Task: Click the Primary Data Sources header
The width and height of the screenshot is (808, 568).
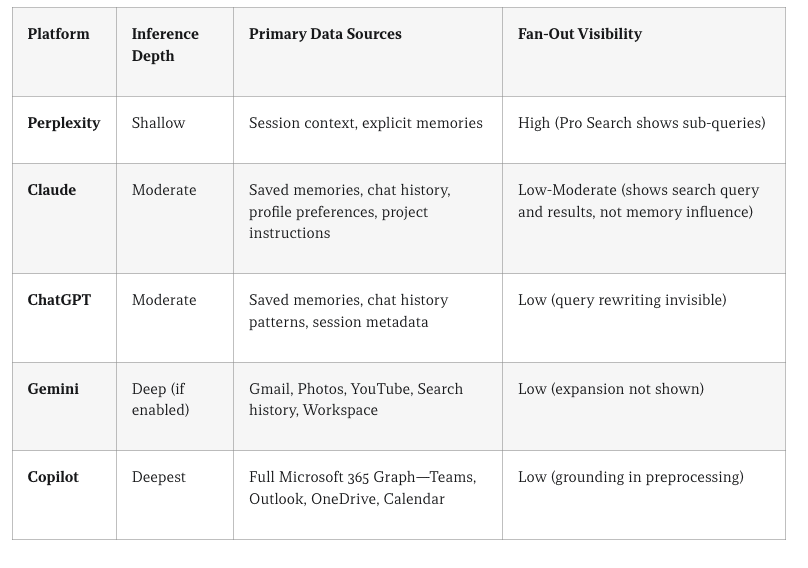Action: pyautogui.click(x=325, y=34)
